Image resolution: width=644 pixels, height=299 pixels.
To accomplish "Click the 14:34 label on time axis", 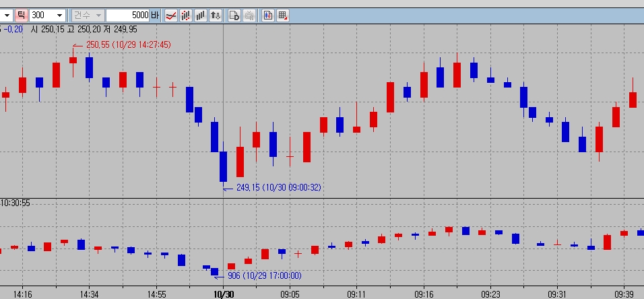I will (x=89, y=294).
